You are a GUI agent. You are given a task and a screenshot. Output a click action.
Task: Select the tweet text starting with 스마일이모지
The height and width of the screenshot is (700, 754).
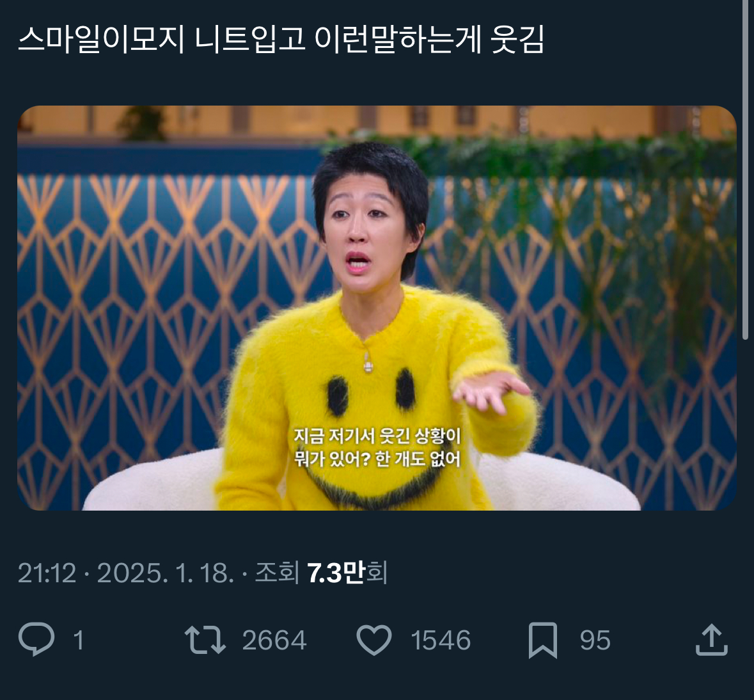pyautogui.click(x=281, y=39)
